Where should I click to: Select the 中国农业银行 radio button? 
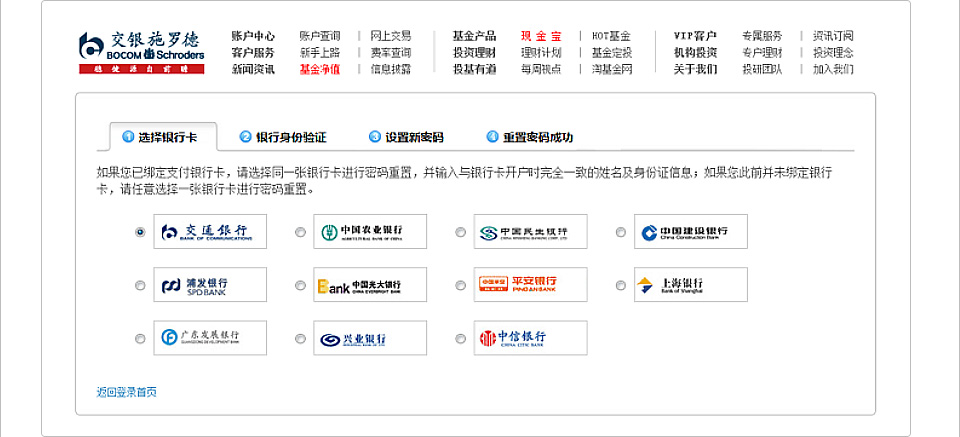point(300,232)
